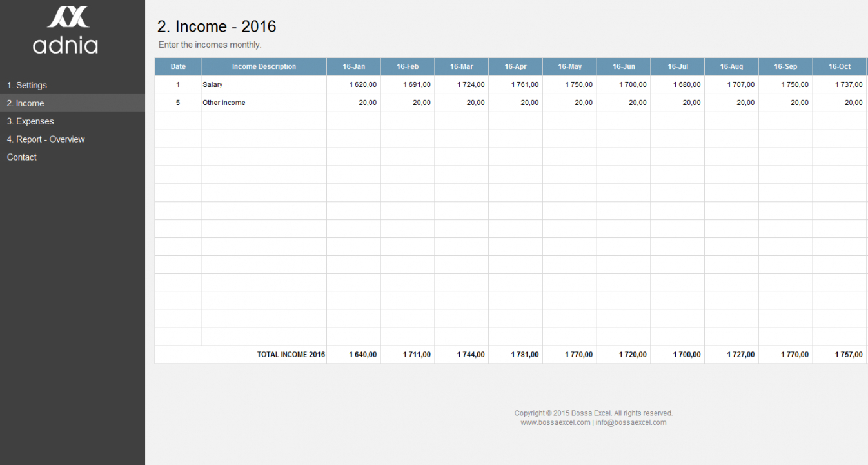Go to 3. Expenses section
The width and height of the screenshot is (868, 465).
point(30,121)
